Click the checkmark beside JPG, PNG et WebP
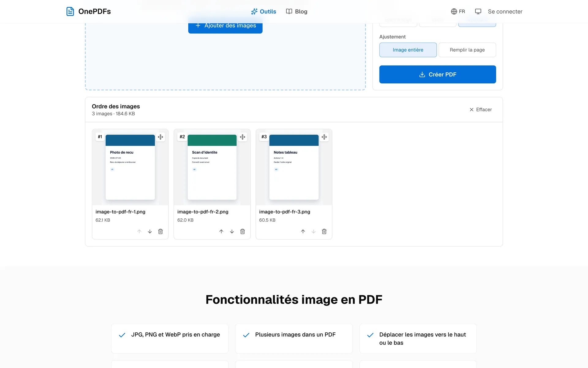 (122, 335)
